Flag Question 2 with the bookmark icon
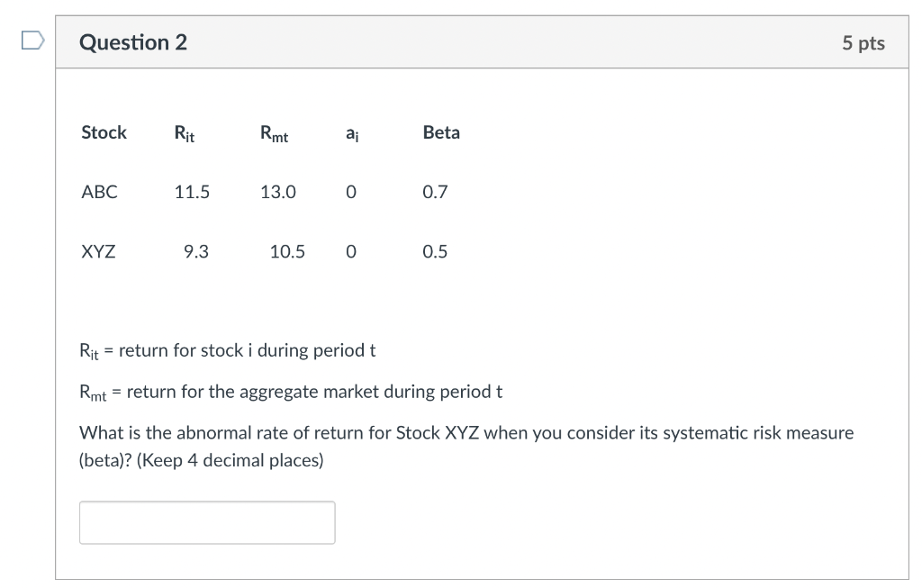This screenshot has height=588, width=922. coord(31,41)
